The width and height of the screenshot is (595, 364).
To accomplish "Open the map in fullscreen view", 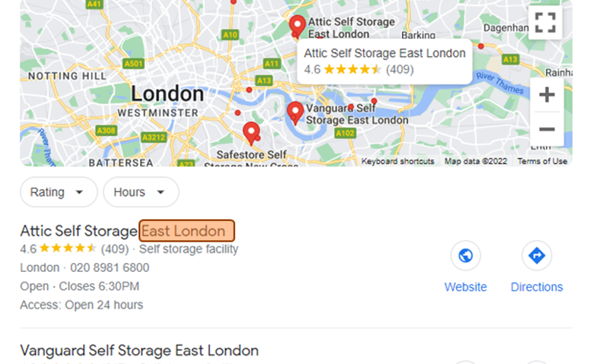I will (546, 23).
